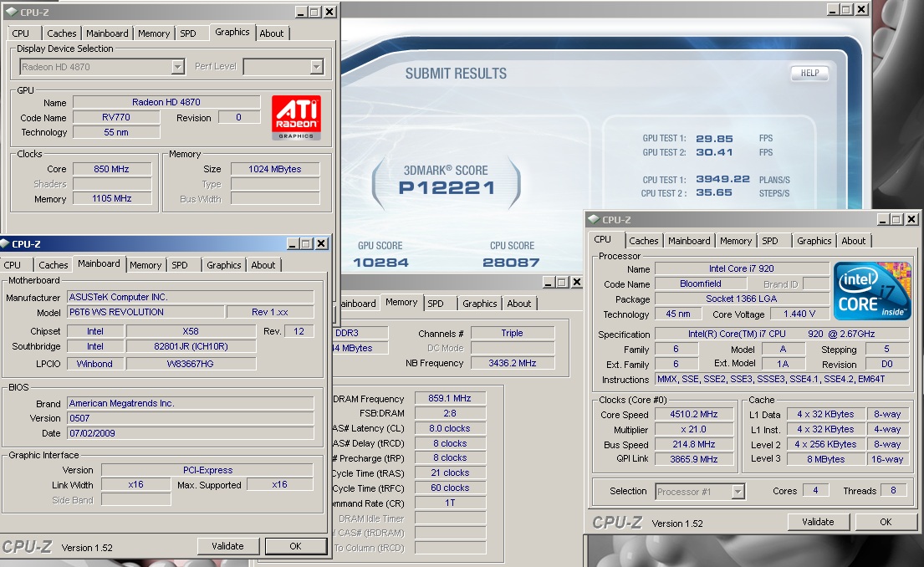924x567 pixels.
Task: Open the Graphics tab in the Mainboard window
Action: click(224, 265)
